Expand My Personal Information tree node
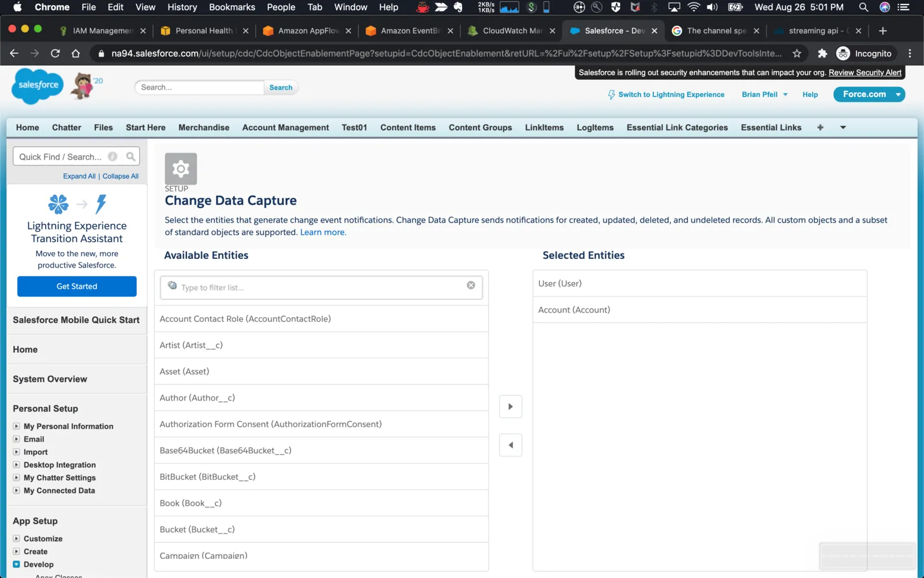The image size is (924, 578). (16, 426)
